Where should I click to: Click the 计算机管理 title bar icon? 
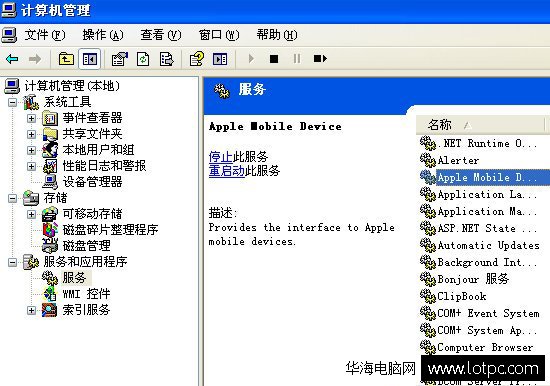click(x=9, y=9)
